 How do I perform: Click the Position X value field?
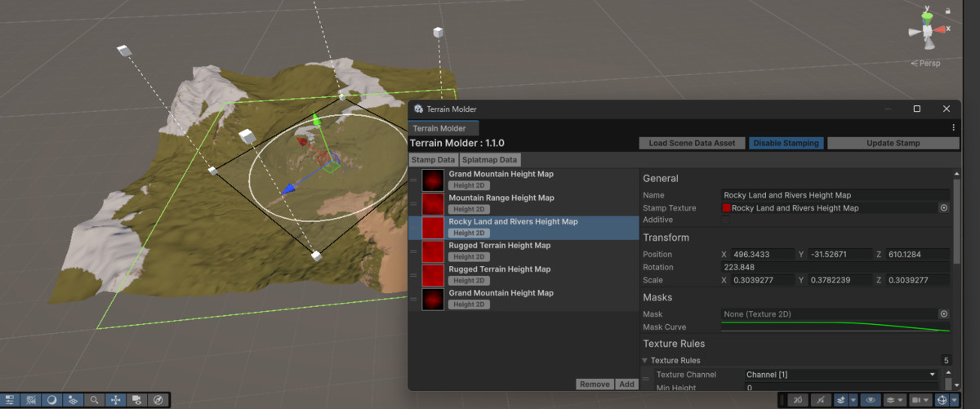pyautogui.click(x=764, y=255)
